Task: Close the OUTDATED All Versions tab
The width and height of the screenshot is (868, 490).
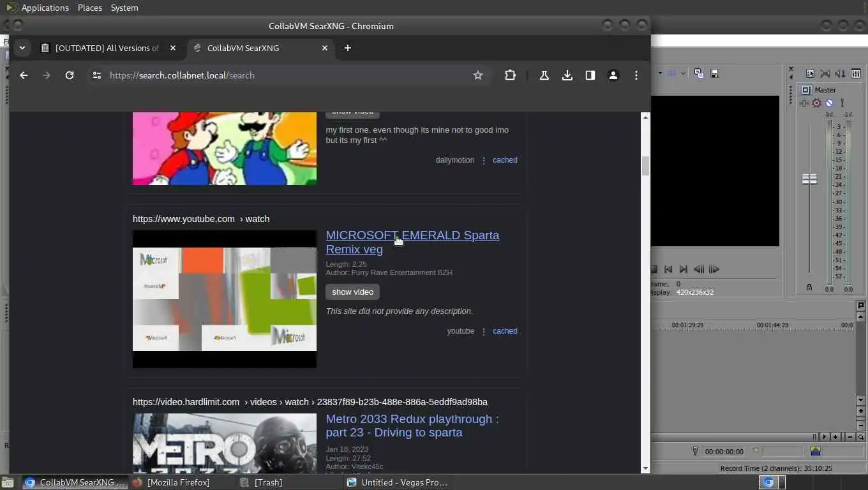Action: pyautogui.click(x=173, y=48)
